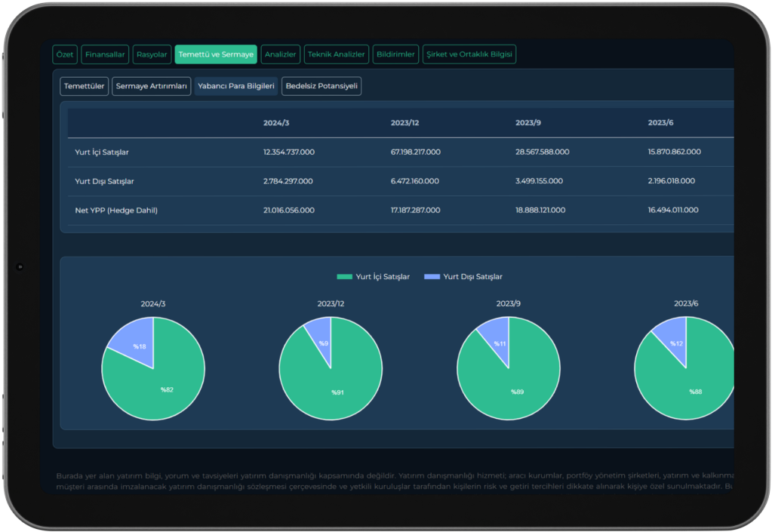Viewport: 772px width, 532px height.
Task: Switch to the Bildirimler tab
Action: [x=395, y=54]
